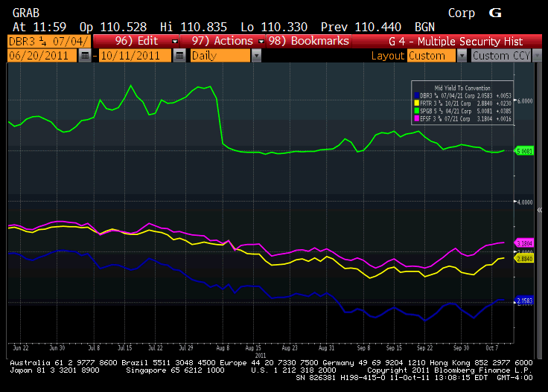Screen dimensions: 548x392
Task: Click the 'G 4 - Multiple Security Hist' title
Action: pos(456,42)
